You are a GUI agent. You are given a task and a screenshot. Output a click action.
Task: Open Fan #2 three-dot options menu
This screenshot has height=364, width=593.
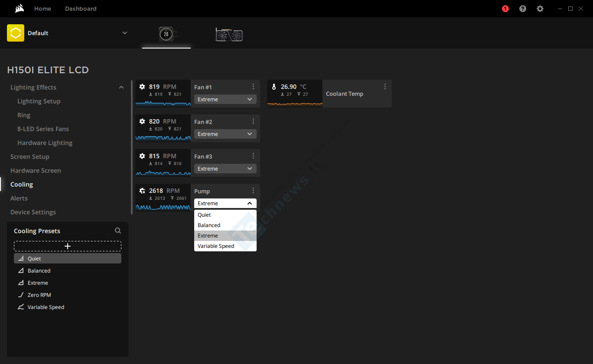click(254, 121)
